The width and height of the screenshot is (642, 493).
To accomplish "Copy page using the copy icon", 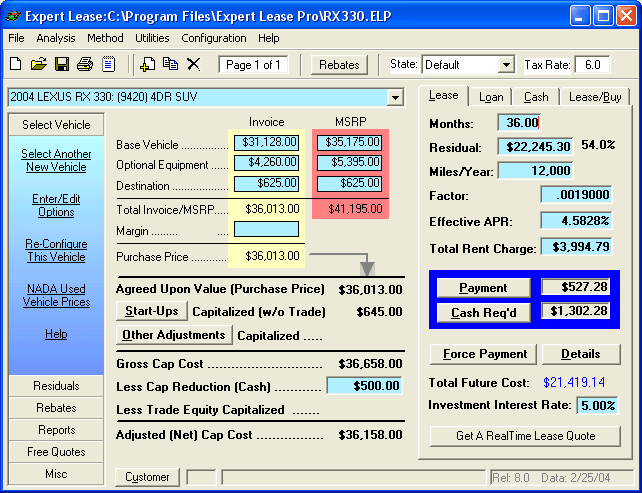I will (171, 64).
